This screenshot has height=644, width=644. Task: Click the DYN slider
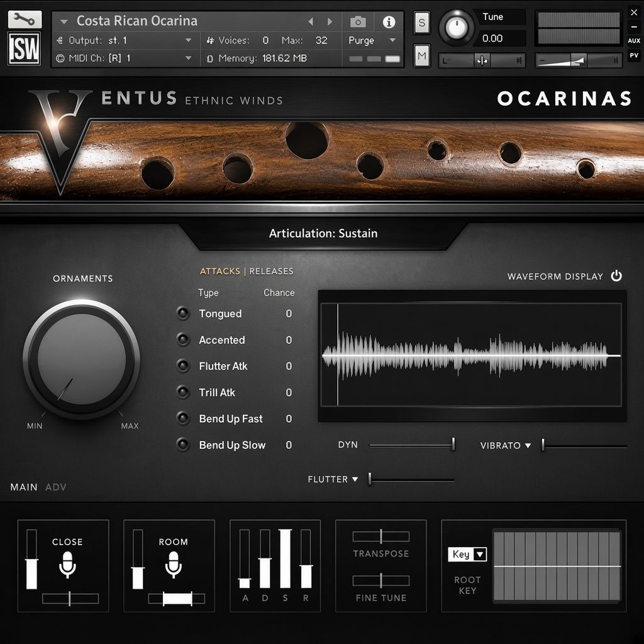412,445
